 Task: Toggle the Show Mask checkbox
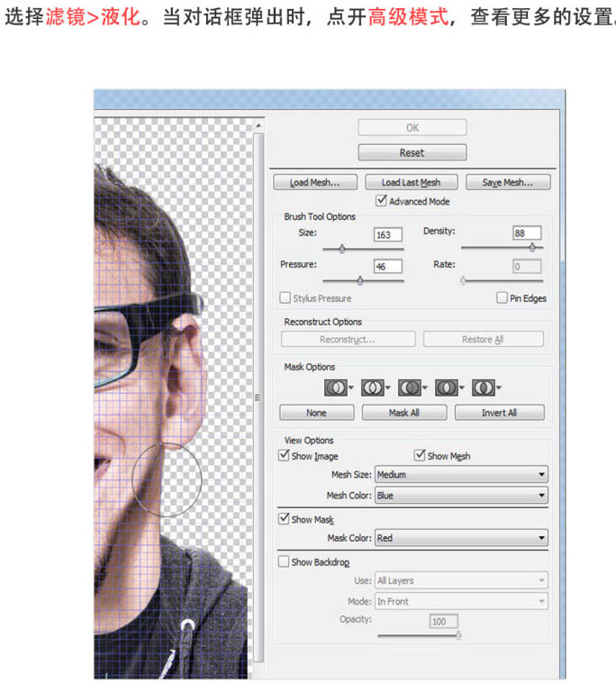[284, 519]
